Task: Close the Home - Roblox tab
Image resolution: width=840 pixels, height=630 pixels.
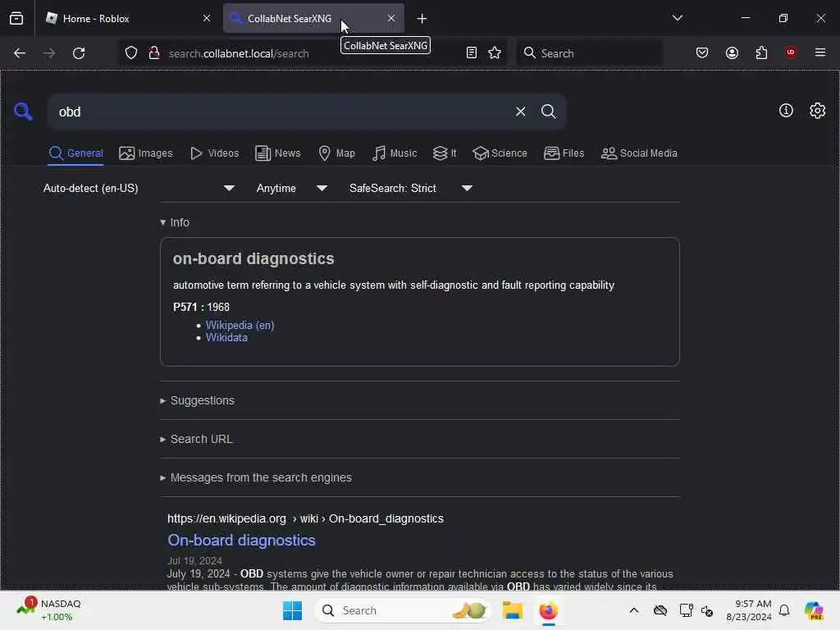Action: coord(207,18)
